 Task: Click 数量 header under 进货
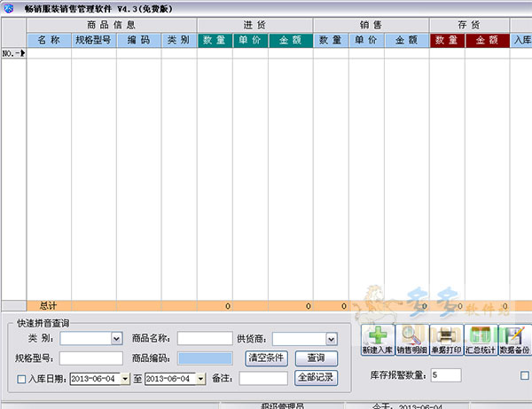pyautogui.click(x=215, y=40)
